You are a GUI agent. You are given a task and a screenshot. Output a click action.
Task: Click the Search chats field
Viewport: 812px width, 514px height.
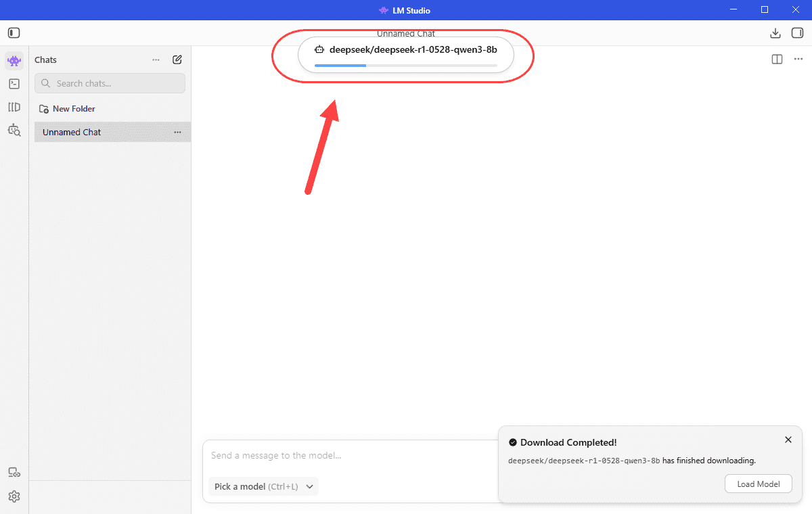pos(110,83)
